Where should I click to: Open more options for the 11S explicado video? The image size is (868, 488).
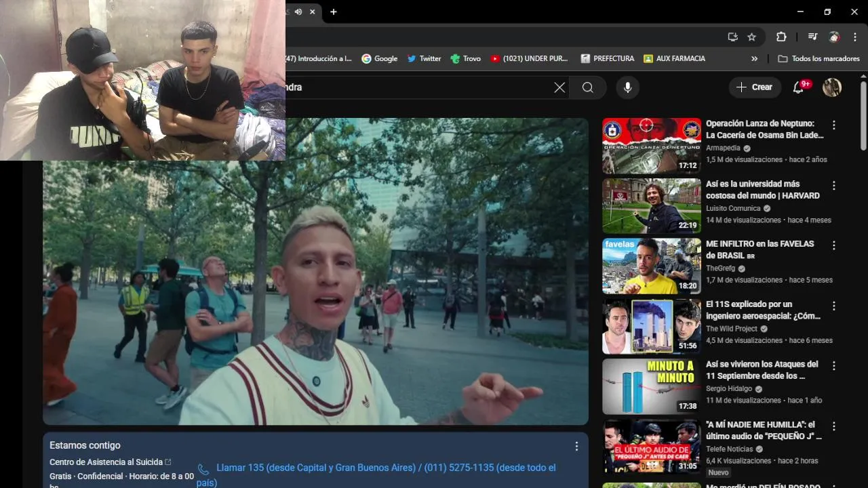pyautogui.click(x=834, y=306)
